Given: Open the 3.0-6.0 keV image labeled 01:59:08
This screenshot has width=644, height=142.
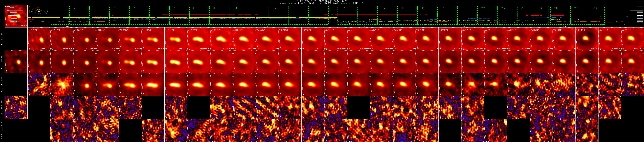Looking at the screenshot, I should click(x=244, y=39).
